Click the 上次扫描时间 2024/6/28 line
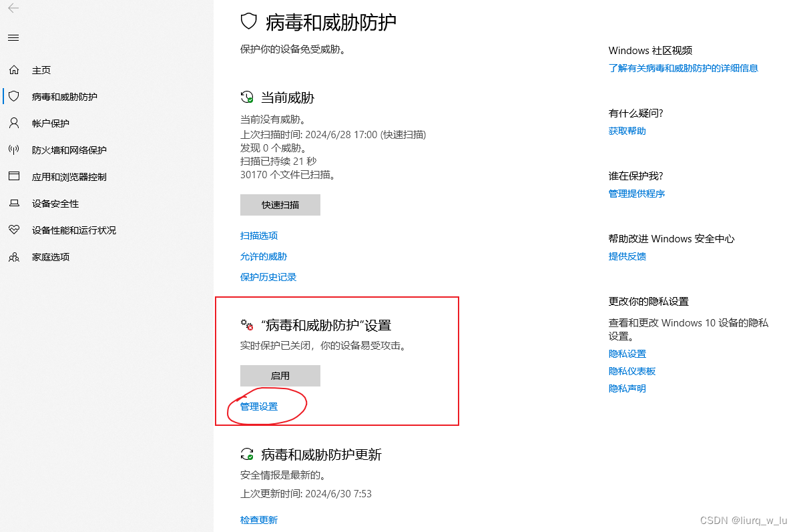This screenshot has width=797, height=532. pyautogui.click(x=333, y=135)
